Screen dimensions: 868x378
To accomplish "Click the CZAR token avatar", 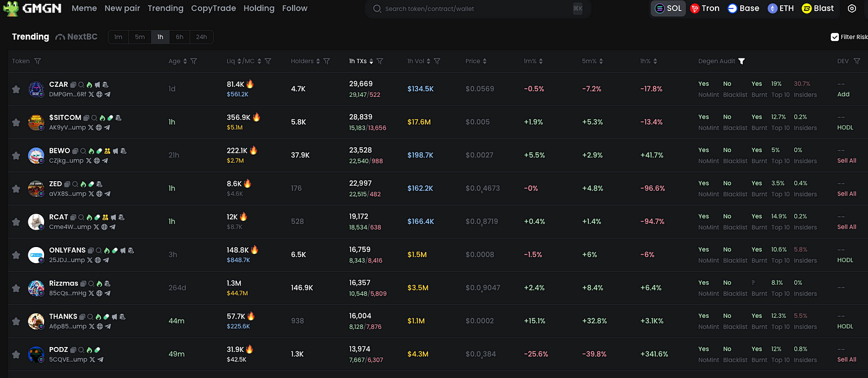I will (x=36, y=89).
